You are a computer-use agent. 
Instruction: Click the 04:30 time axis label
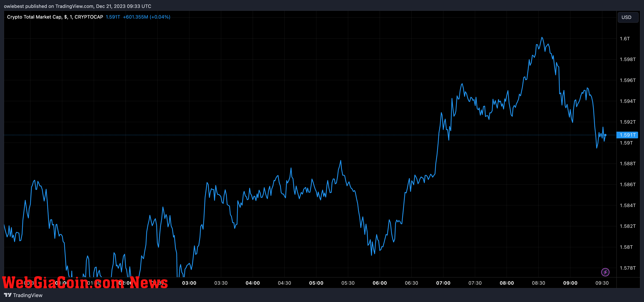[x=285, y=283]
